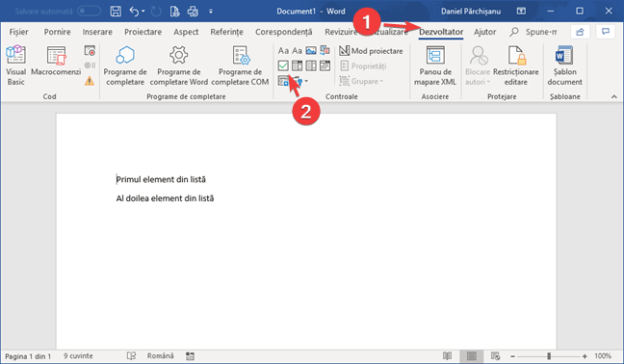Open macro security warning settings
Screen dimensions: 624x364
tap(90, 81)
